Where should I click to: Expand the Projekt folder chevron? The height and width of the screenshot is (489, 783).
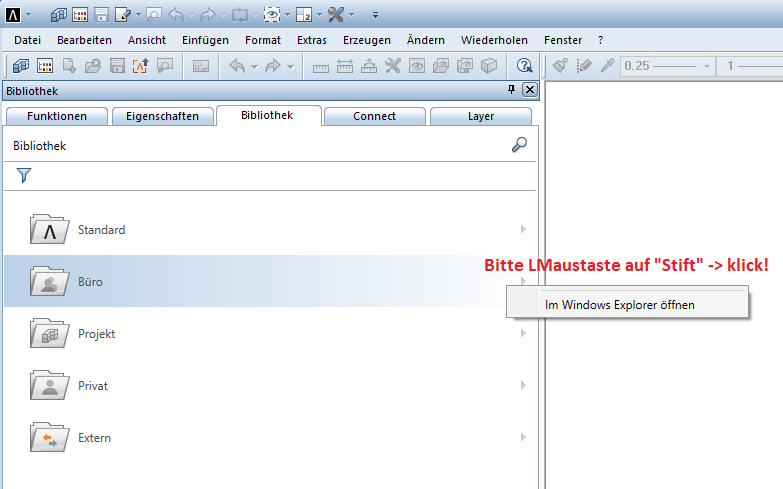tap(523, 334)
